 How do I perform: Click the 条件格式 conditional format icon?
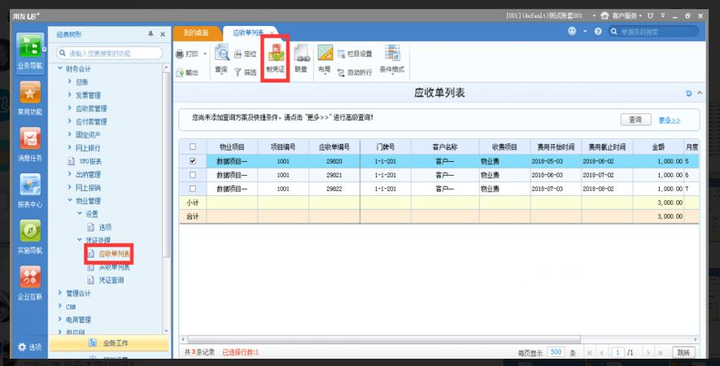[x=392, y=59]
